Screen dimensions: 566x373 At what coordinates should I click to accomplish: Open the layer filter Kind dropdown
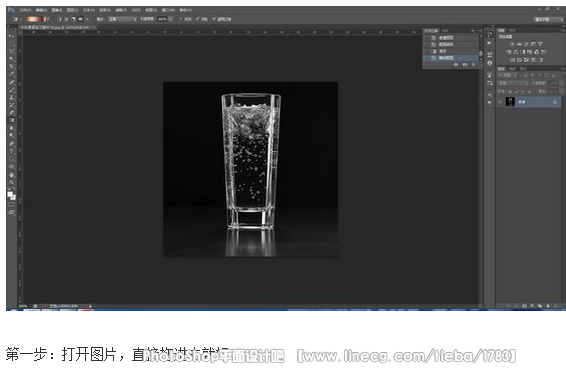pos(508,75)
